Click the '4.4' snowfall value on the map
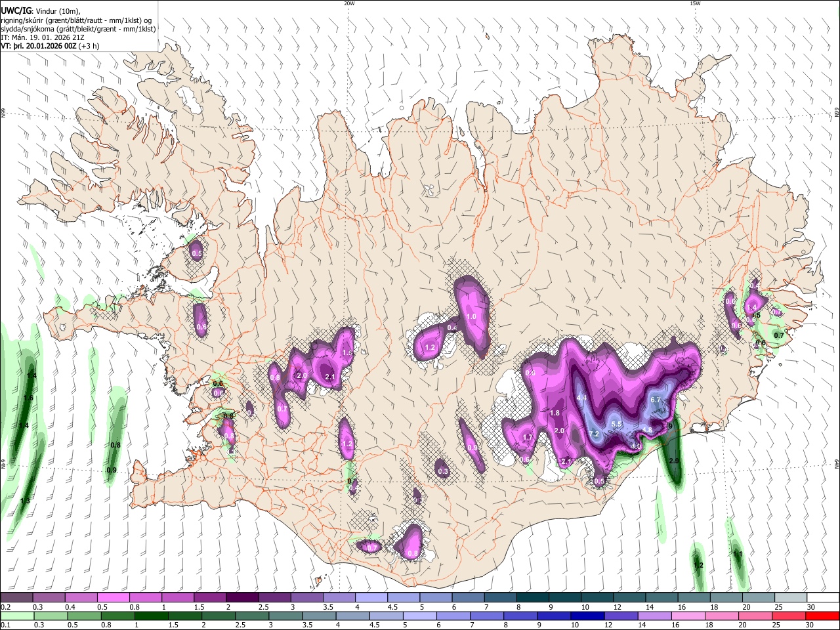 581,398
